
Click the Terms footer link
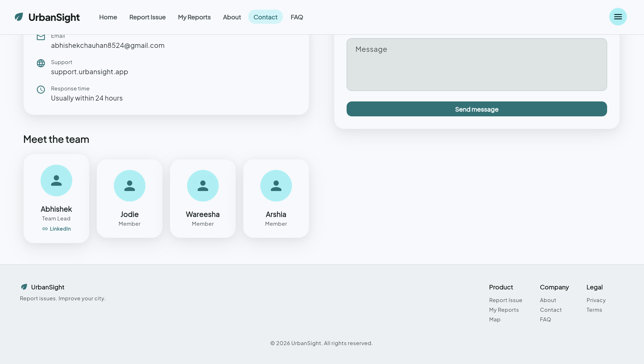pos(594,310)
